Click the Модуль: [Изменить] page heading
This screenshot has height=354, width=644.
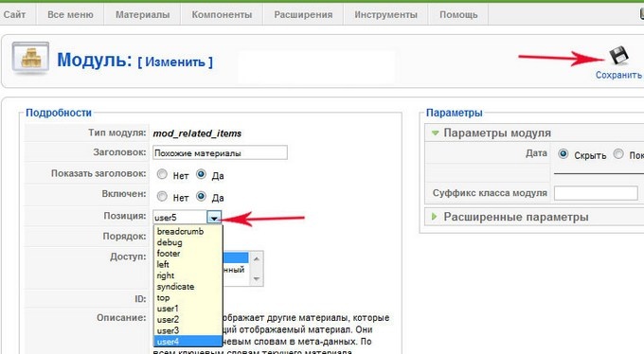point(134,60)
